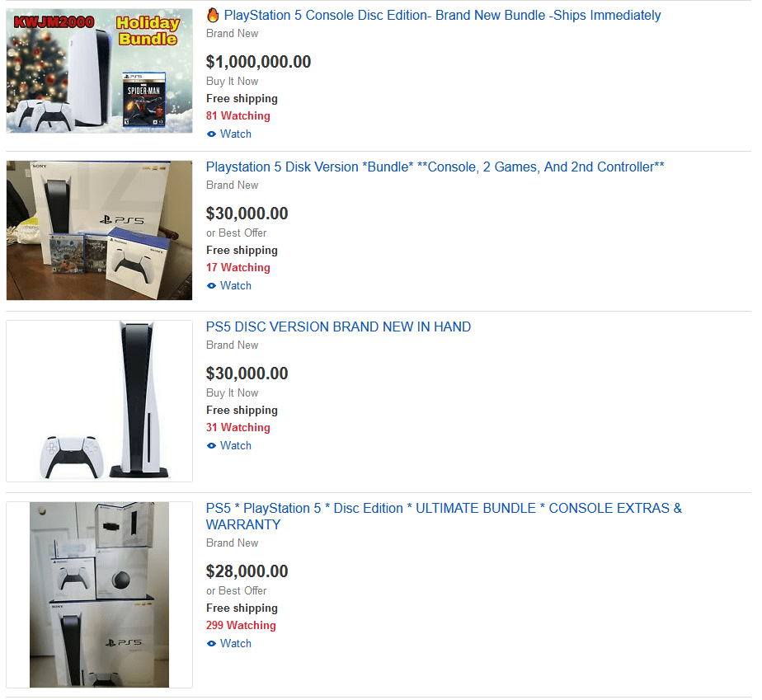
Task: Click the eye icon under 17 Watching
Action: (x=211, y=285)
